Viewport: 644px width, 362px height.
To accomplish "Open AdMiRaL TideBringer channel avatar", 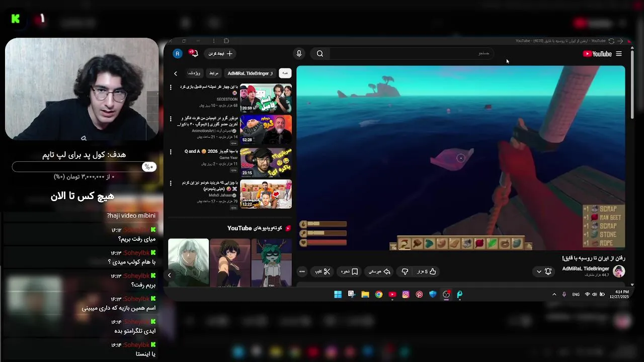I will (619, 271).
